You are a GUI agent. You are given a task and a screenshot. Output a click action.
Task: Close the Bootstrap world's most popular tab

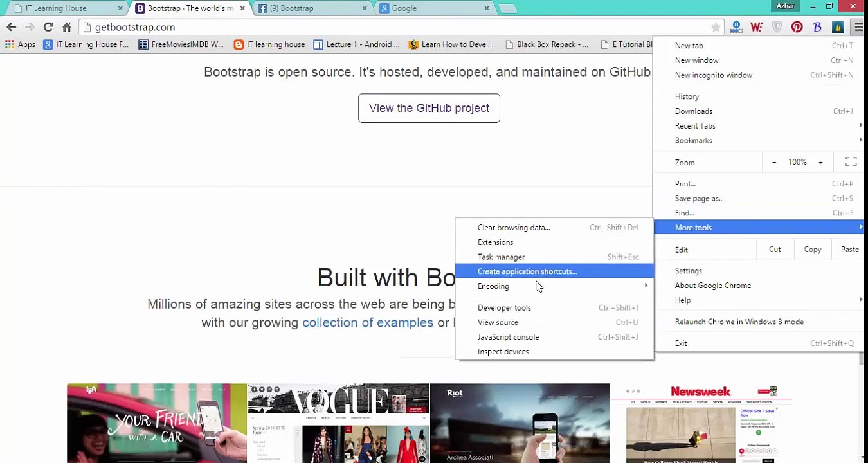(242, 8)
